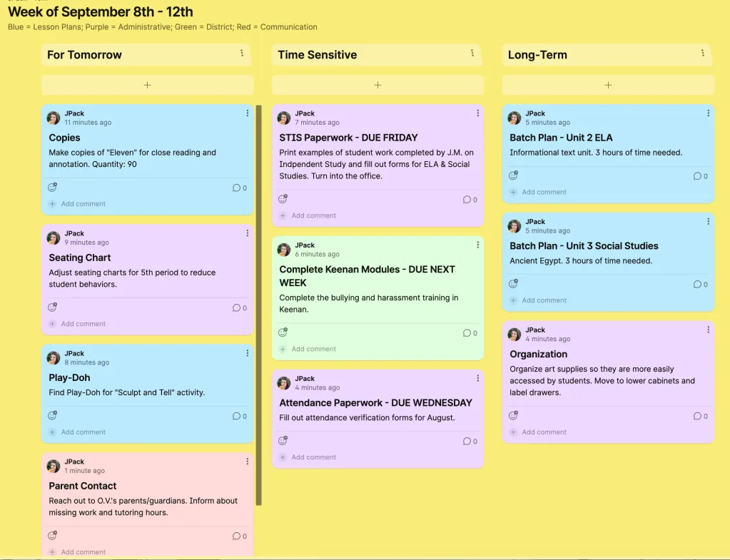Click the For Tomorrow column title
730x560 pixels.
(84, 55)
